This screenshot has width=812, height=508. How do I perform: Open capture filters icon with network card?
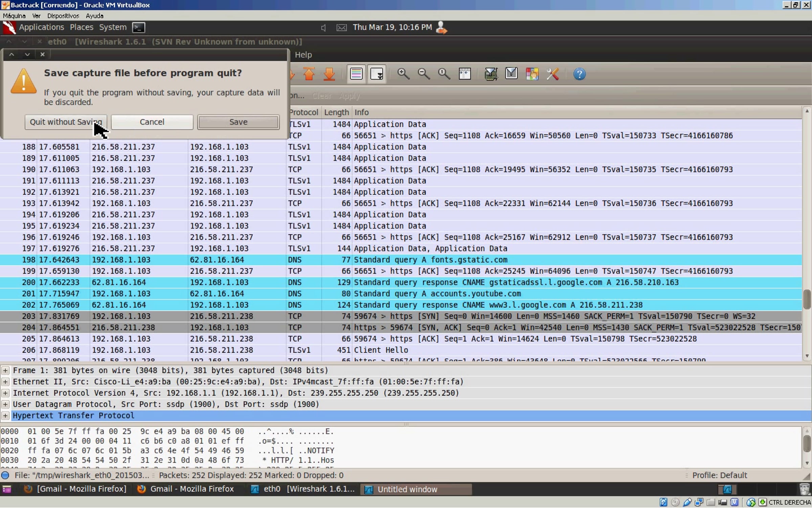click(491, 74)
